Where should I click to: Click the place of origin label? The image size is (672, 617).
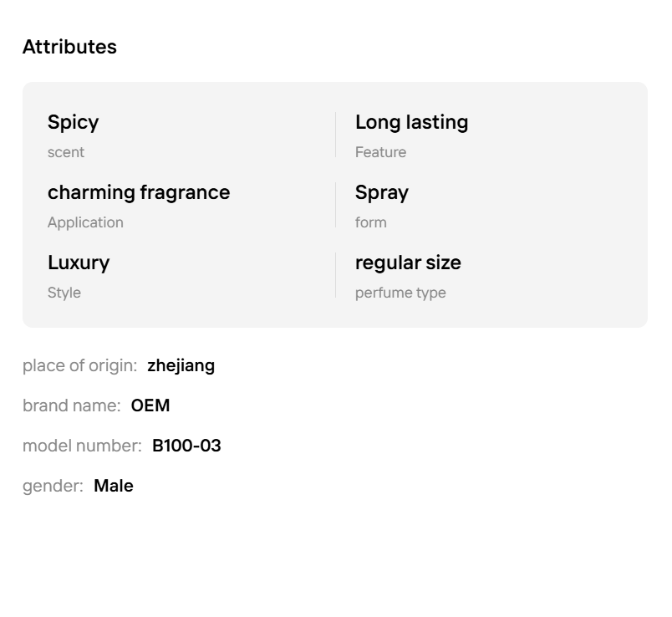79,365
